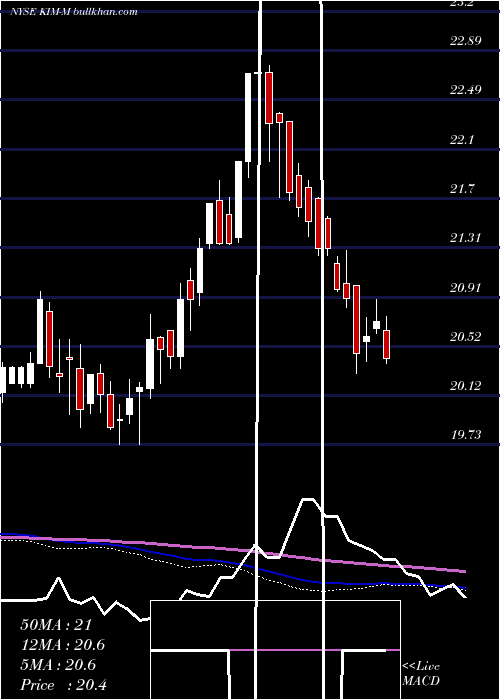Screen dimensions: 500x700
Task: Click the 20.52 price axis label
Action: tap(466, 337)
